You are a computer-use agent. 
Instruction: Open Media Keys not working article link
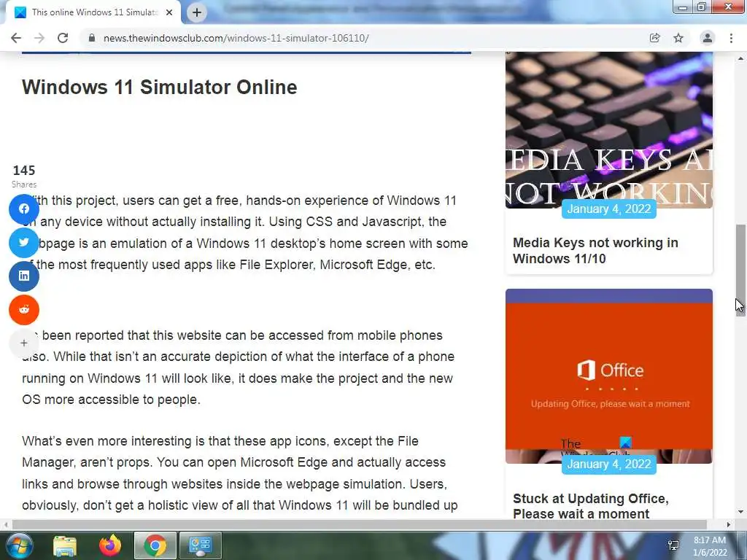pos(595,251)
